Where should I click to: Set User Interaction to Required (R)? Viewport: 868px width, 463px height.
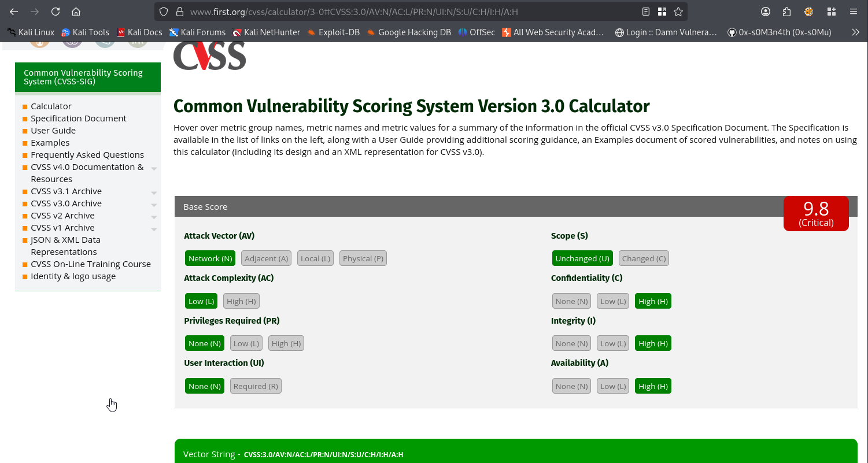(256, 386)
